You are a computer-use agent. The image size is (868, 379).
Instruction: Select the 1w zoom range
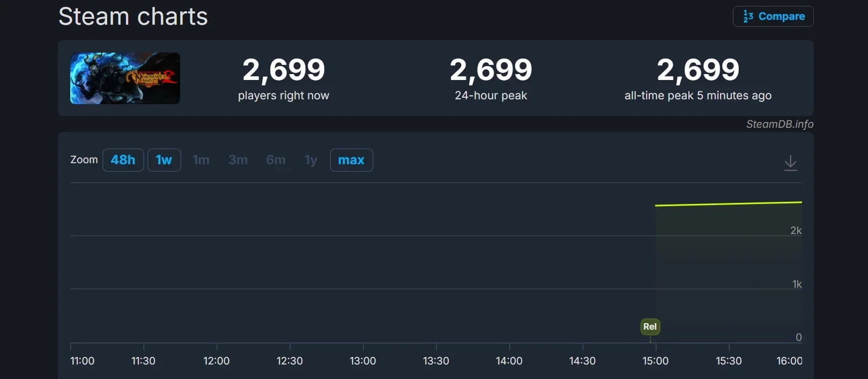point(164,160)
